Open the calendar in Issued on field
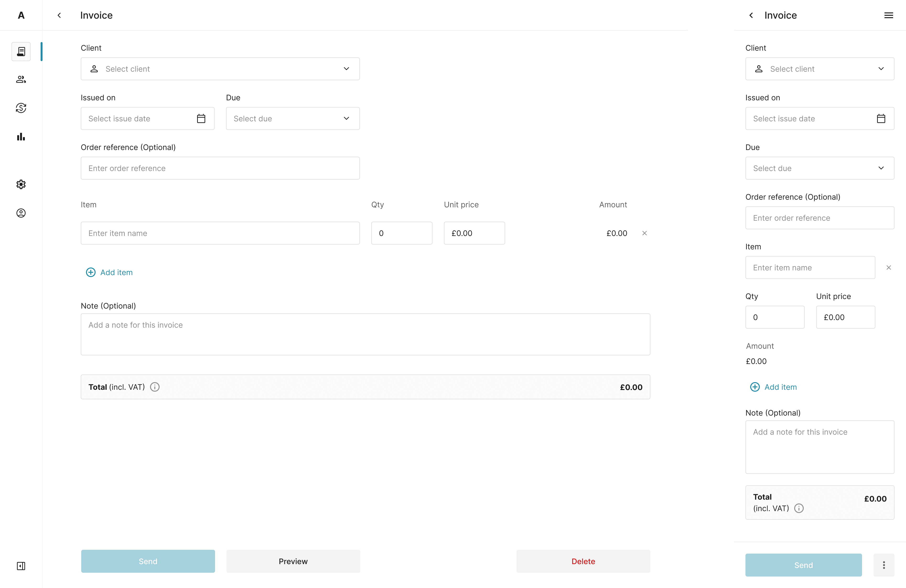 201,119
